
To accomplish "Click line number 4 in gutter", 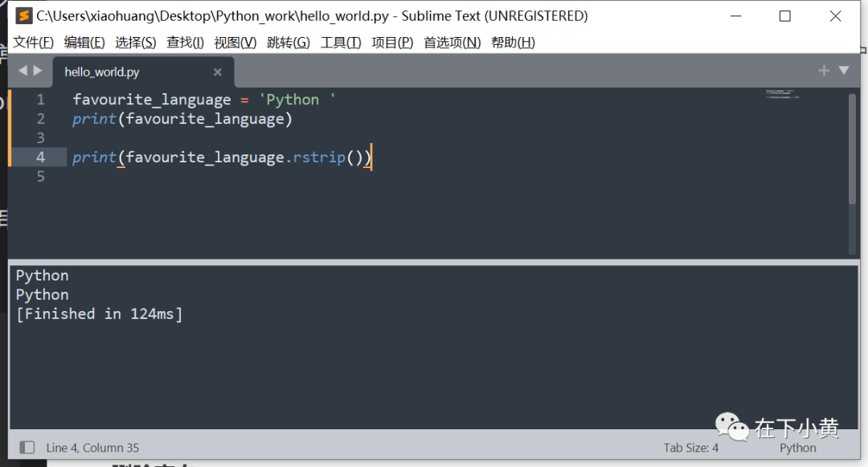I will pos(40,158).
